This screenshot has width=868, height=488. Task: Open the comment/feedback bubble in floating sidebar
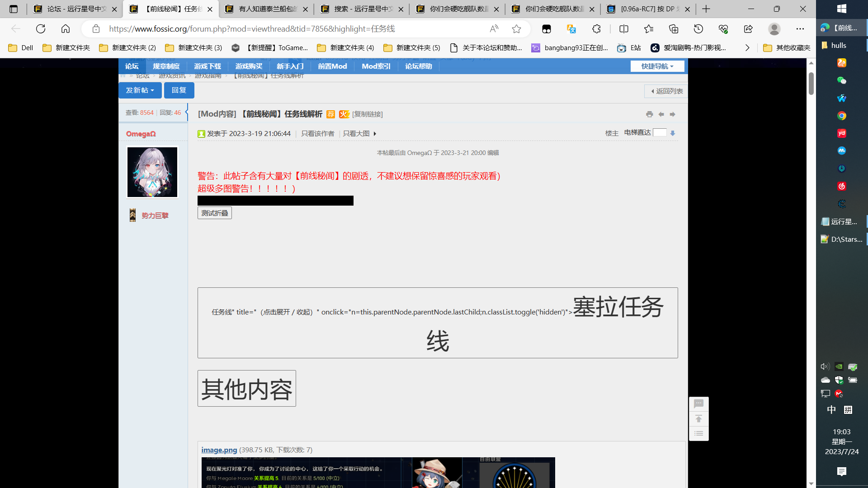pos(699,404)
